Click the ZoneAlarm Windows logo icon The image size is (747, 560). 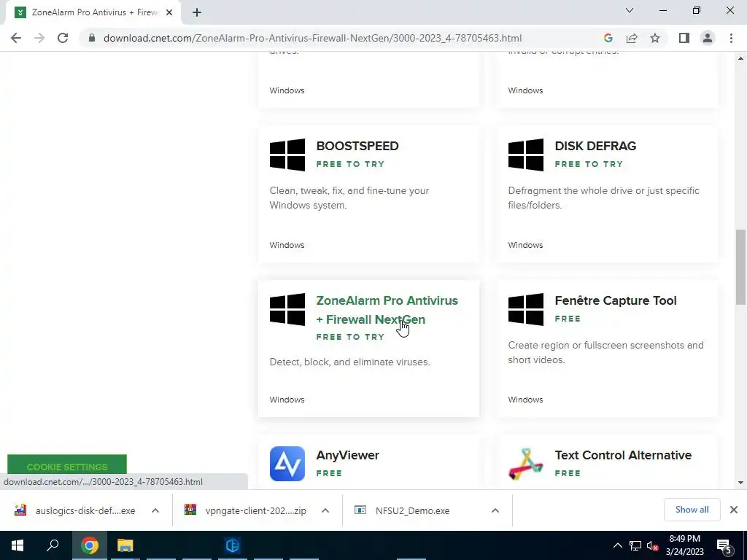[287, 309]
